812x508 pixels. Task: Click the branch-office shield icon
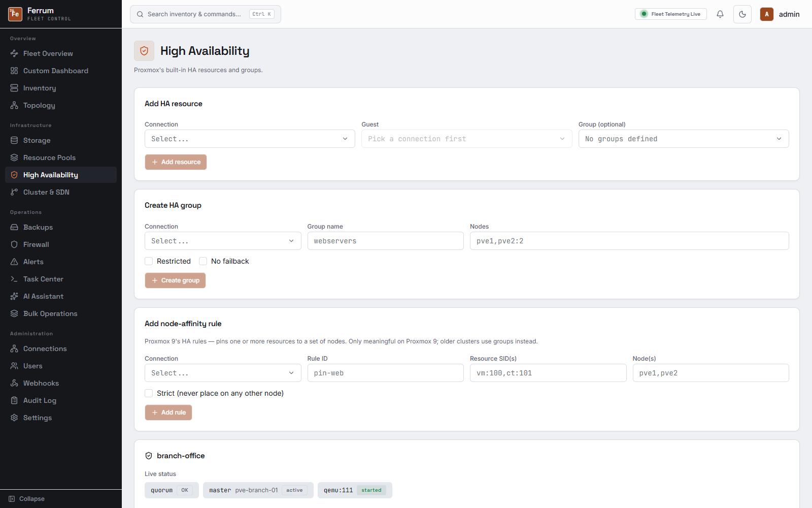tap(149, 456)
